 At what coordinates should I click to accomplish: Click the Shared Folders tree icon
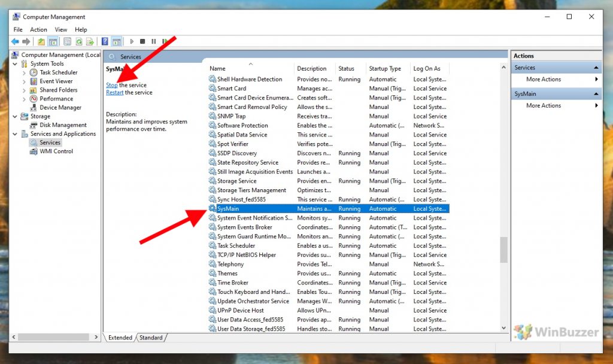point(34,90)
